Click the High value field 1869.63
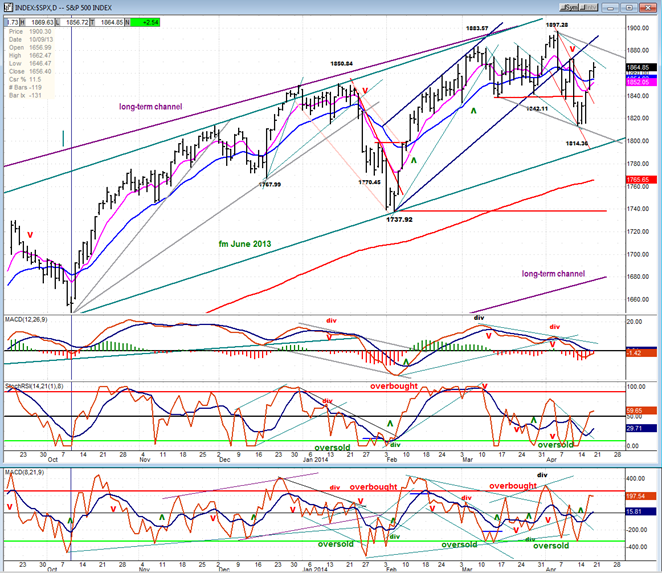662x573 pixels. (x=41, y=22)
